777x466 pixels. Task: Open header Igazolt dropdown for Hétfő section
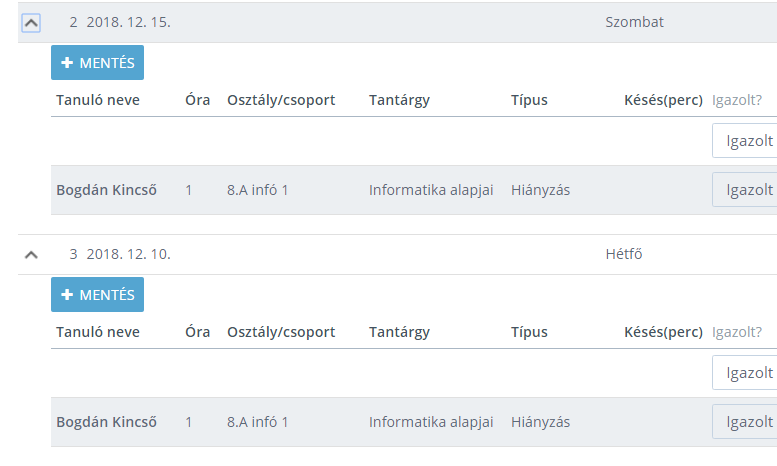745,373
